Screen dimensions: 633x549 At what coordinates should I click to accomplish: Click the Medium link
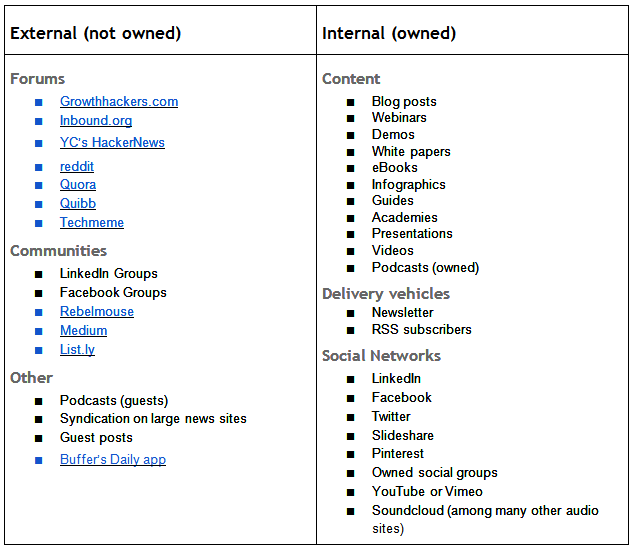[84, 331]
